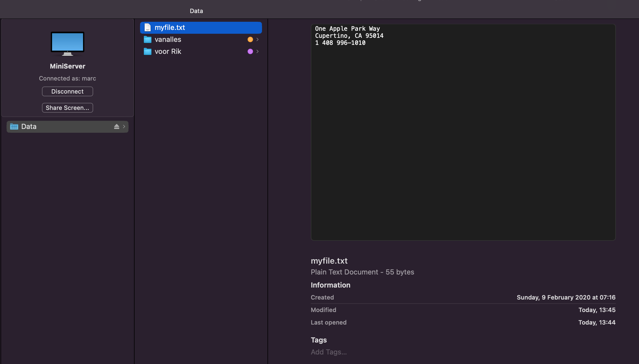Click the Add Tags field
Image resolution: width=639 pixels, height=364 pixels.
tap(329, 352)
